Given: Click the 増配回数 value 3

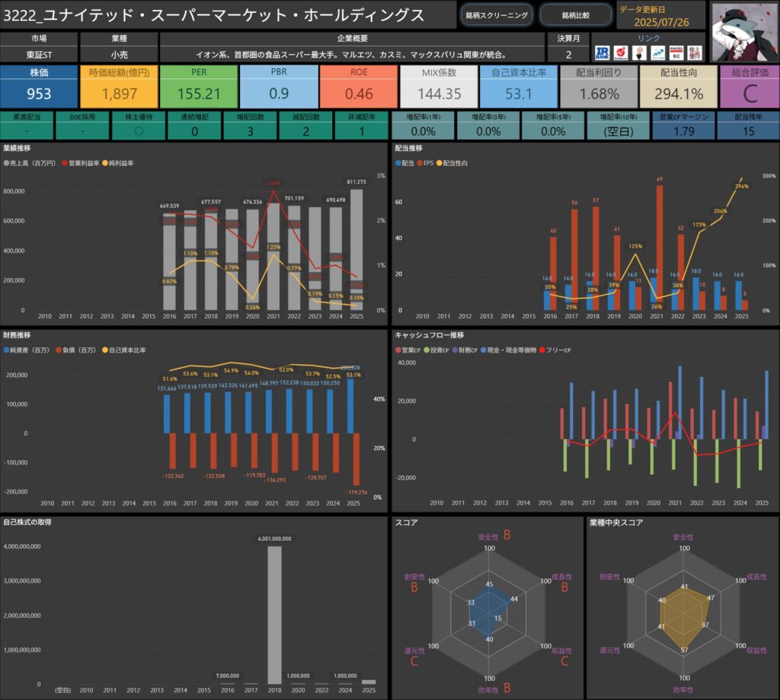Looking at the screenshot, I should [250, 131].
